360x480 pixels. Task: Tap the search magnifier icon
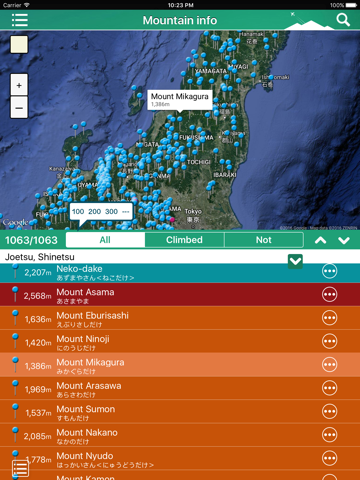pos(343,20)
